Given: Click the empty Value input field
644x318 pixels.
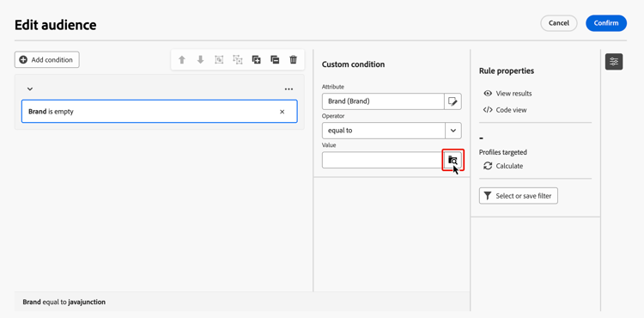Looking at the screenshot, I should [x=382, y=160].
